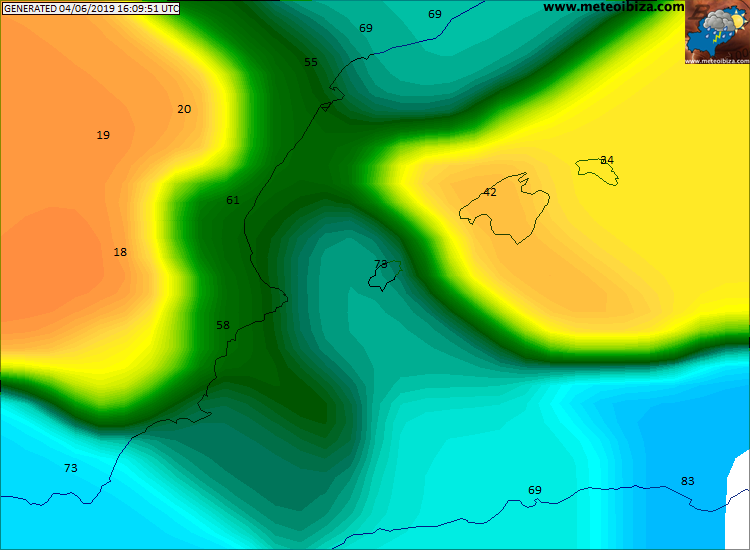Viewport: 750px width, 550px height.
Task: Open the www.meteoibiza.com watermark link
Action: tap(614, 7)
